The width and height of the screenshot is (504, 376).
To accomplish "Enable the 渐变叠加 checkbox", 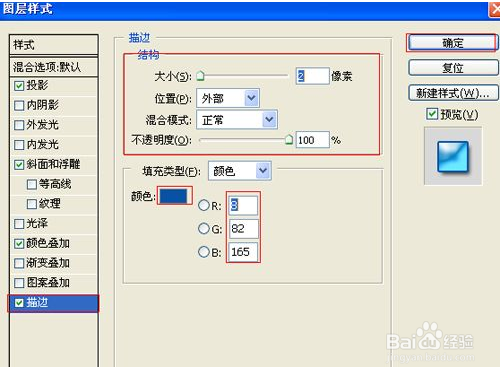I will click(19, 263).
